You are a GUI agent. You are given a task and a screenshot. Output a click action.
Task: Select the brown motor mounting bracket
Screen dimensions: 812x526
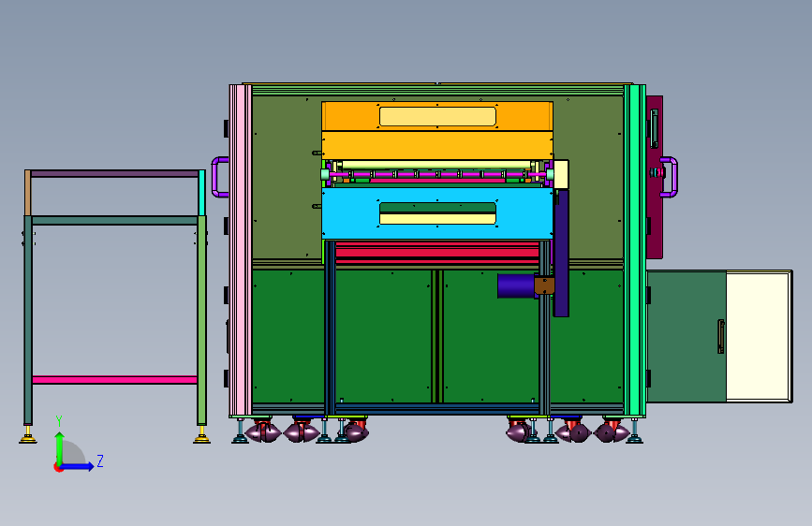pyautogui.click(x=544, y=285)
